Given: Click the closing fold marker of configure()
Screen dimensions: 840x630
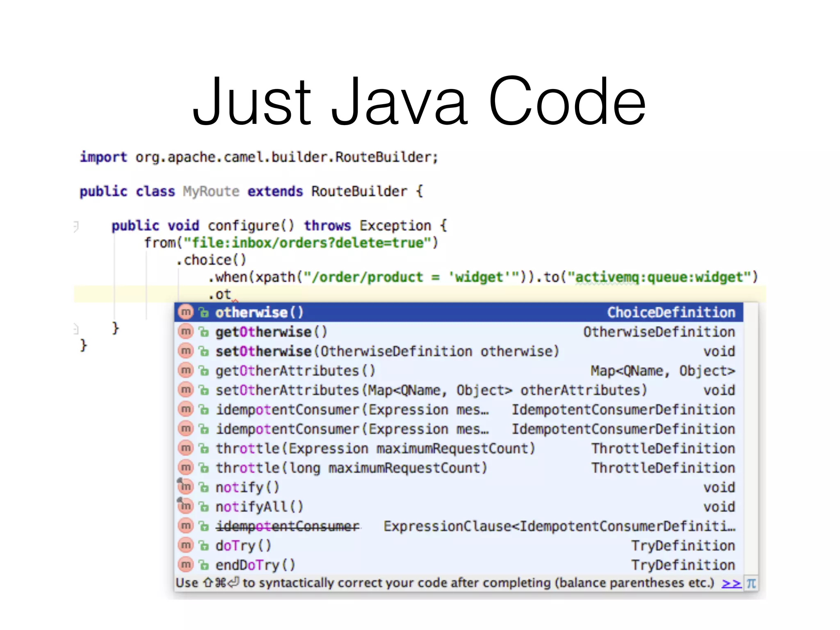Looking at the screenshot, I should (x=75, y=329).
